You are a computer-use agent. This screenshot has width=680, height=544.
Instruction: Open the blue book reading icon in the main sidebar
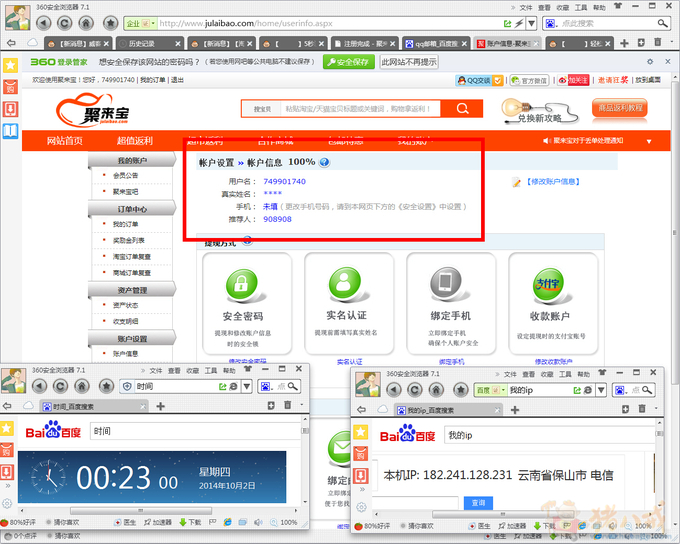pos(10,131)
